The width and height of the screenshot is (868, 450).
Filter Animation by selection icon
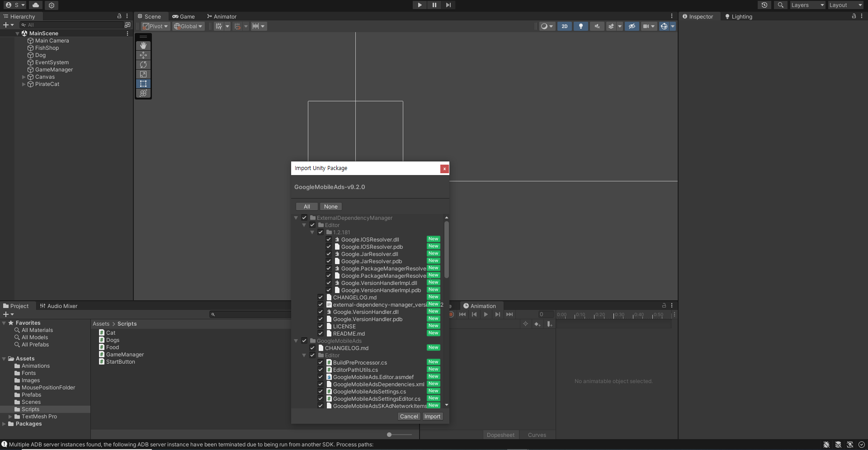pyautogui.click(x=525, y=324)
